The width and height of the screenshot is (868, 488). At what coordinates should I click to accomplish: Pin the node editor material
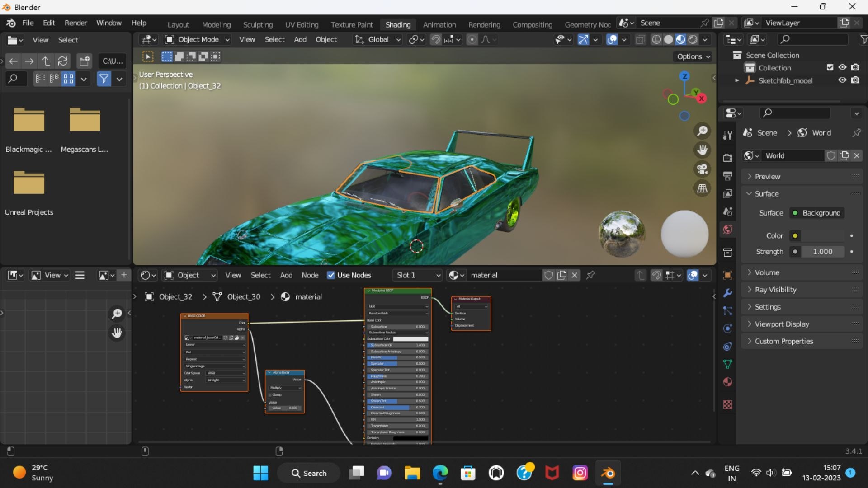590,275
